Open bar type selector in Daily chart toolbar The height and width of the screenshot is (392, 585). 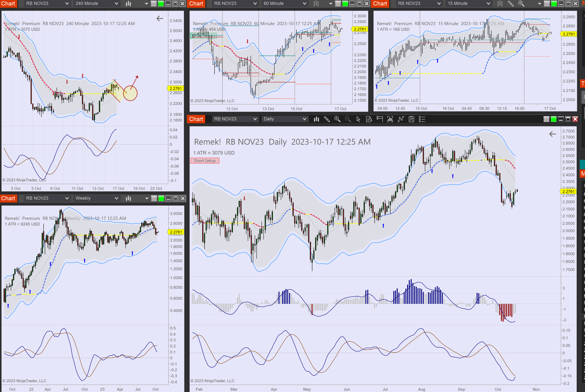316,119
